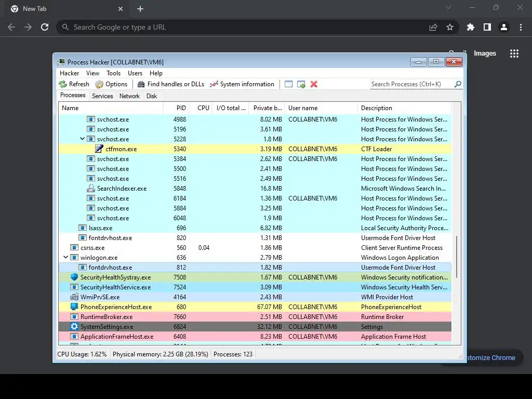This screenshot has width=532, height=399.
Task: Open the Tools menu
Action: [x=113, y=73]
